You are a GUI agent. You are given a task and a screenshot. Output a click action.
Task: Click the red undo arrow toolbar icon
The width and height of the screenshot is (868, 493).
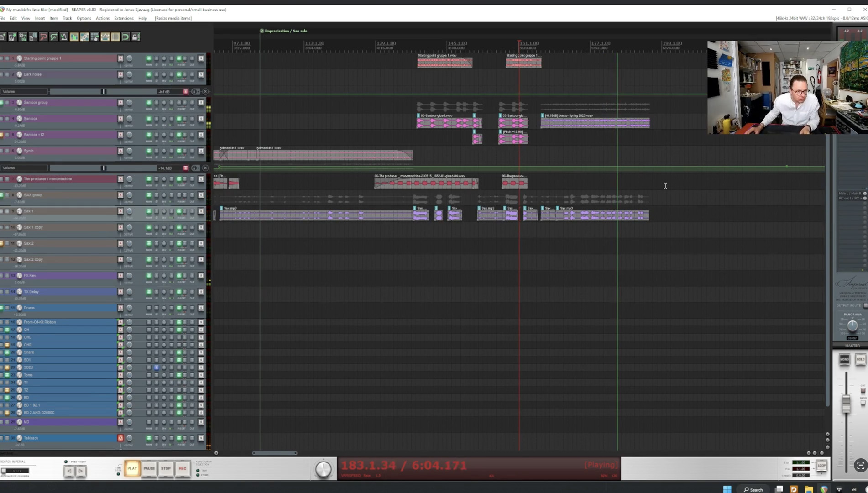pyautogui.click(x=43, y=37)
